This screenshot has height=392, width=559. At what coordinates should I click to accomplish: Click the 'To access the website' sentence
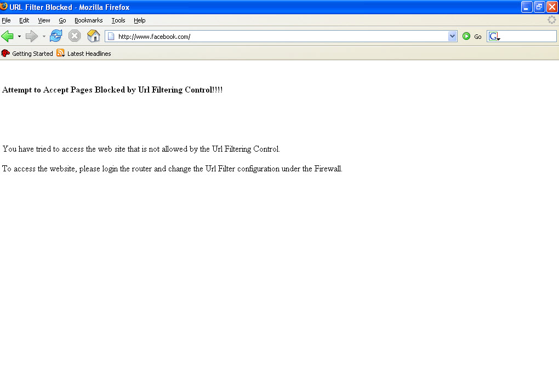(172, 169)
